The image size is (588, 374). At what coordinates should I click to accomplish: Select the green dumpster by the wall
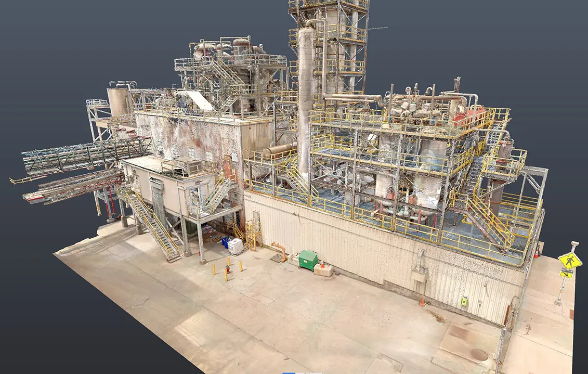pos(308,260)
